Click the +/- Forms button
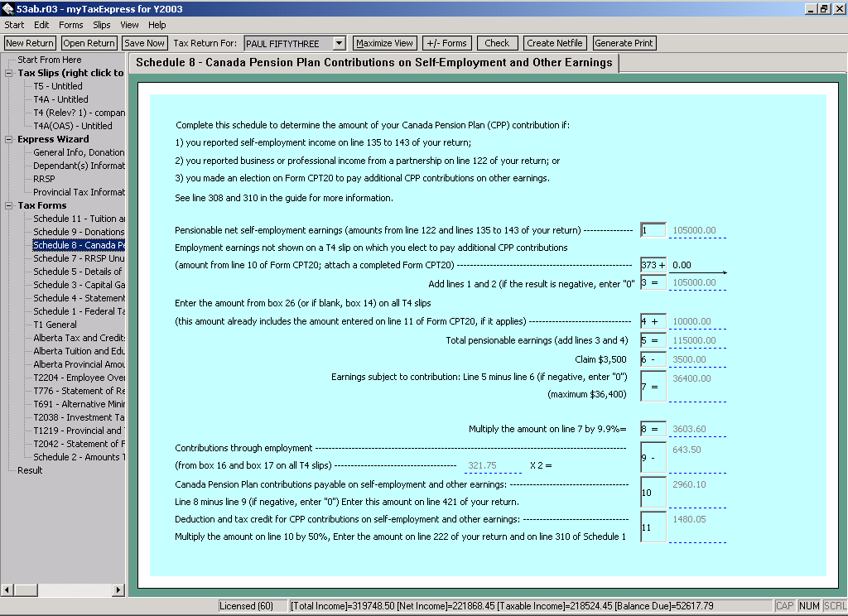848x616 pixels. pyautogui.click(x=446, y=43)
